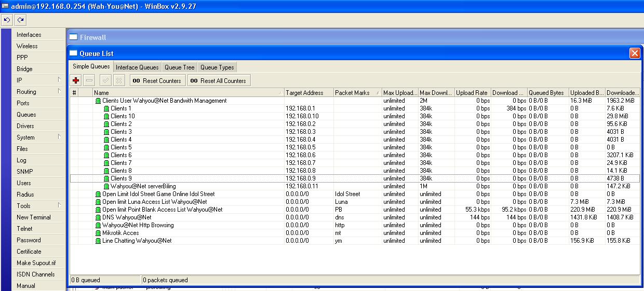Sort by the Upload Rate column header

(x=473, y=93)
